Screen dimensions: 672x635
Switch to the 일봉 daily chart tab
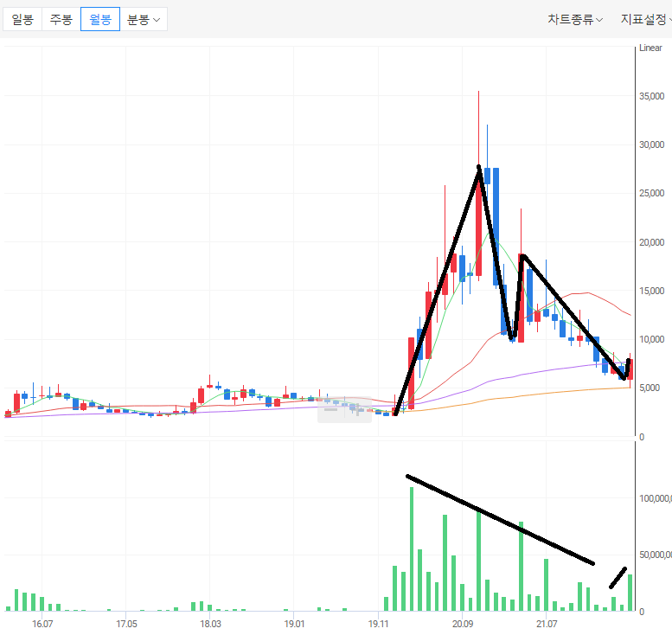22,19
